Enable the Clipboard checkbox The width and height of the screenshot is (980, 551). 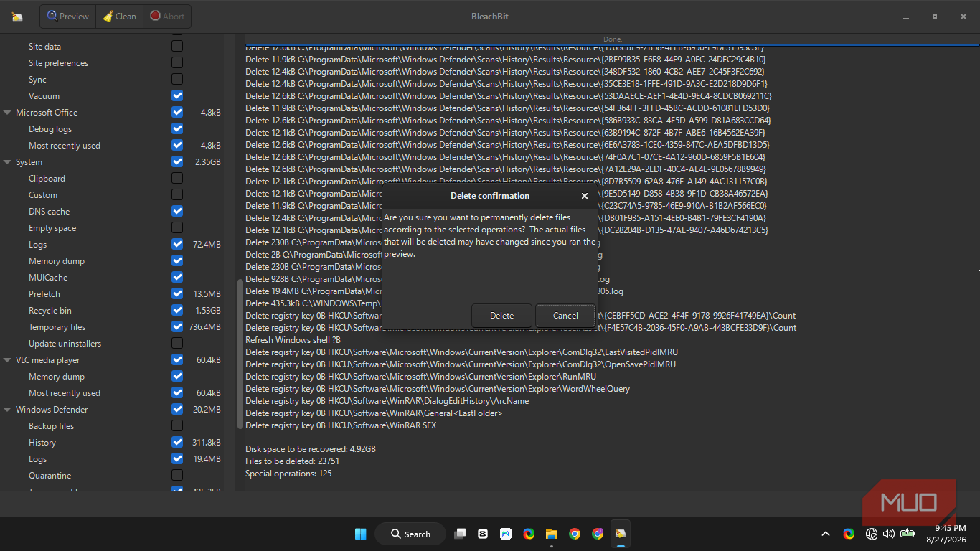coord(177,179)
